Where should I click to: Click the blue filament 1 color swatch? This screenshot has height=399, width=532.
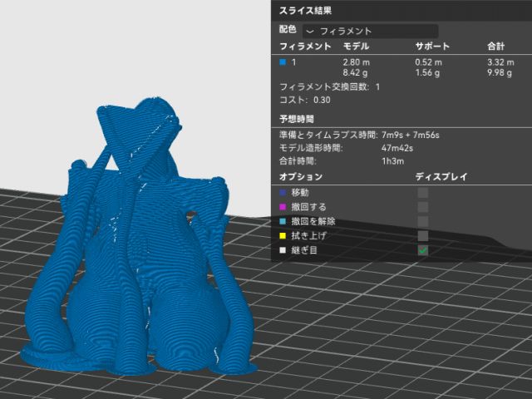click(283, 62)
